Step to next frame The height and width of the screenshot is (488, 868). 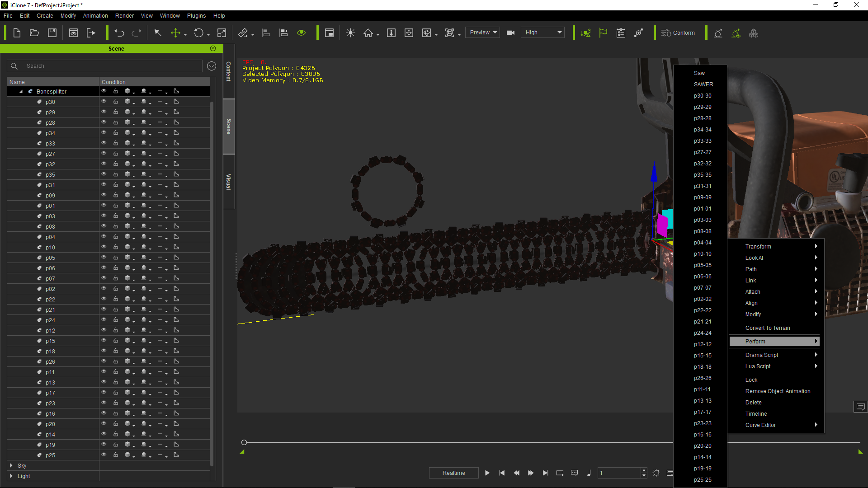click(x=531, y=473)
